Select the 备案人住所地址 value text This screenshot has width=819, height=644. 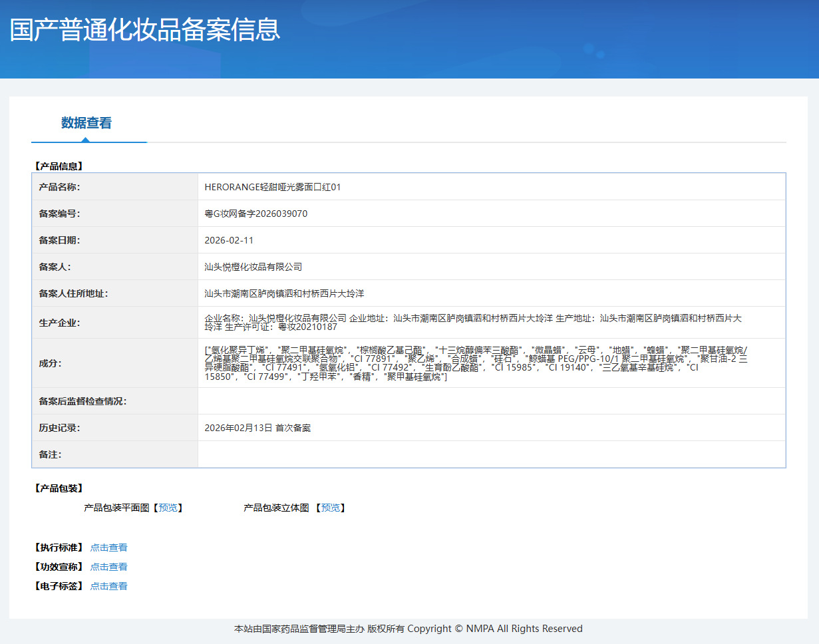click(284, 293)
